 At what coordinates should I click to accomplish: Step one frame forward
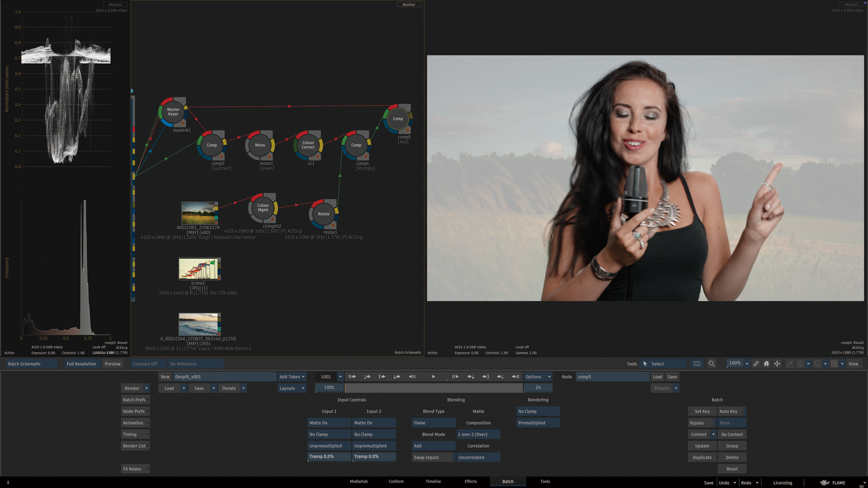(x=455, y=377)
